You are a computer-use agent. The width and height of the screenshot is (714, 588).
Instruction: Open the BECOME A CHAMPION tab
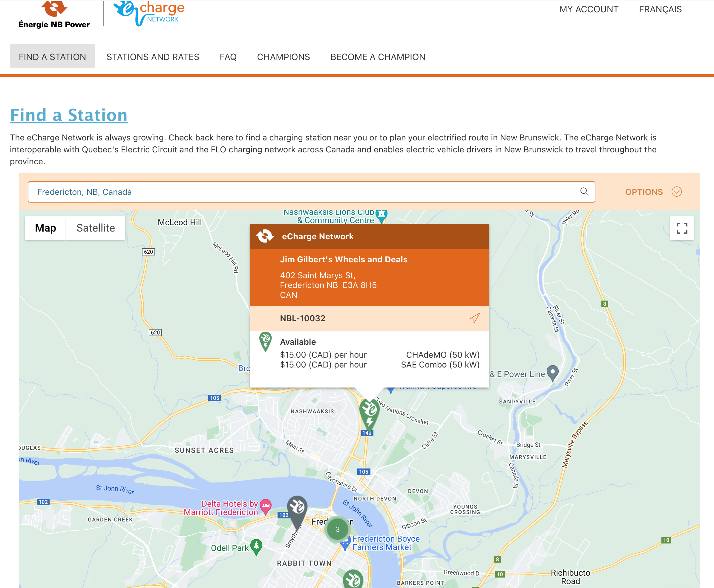[x=378, y=57]
